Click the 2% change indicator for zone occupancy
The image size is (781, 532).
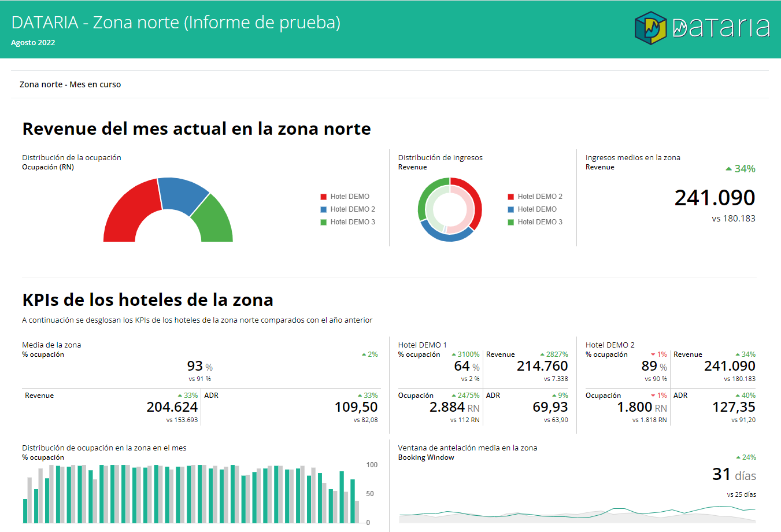[370, 354]
